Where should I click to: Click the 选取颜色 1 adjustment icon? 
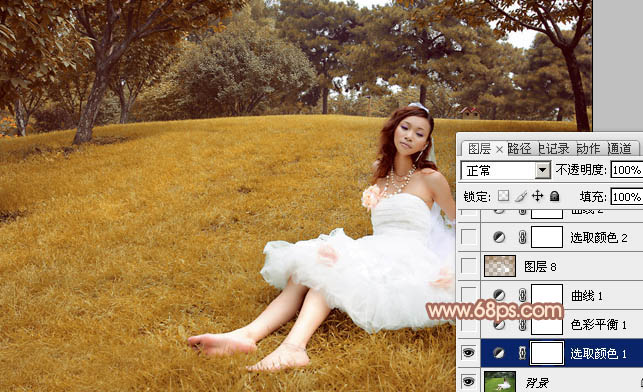tap(499, 353)
